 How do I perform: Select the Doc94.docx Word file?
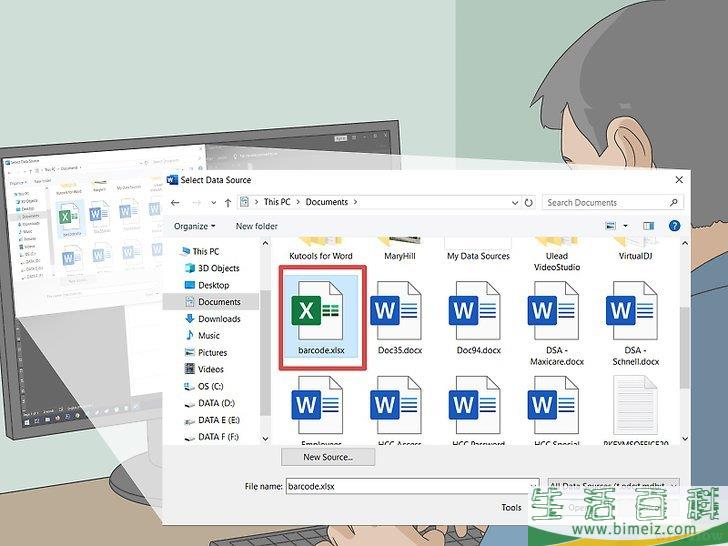coord(478,318)
